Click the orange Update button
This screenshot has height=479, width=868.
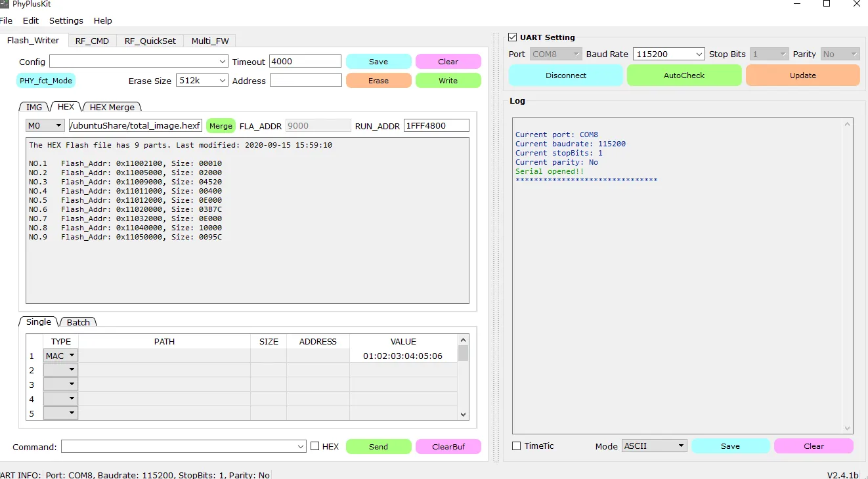[803, 75]
